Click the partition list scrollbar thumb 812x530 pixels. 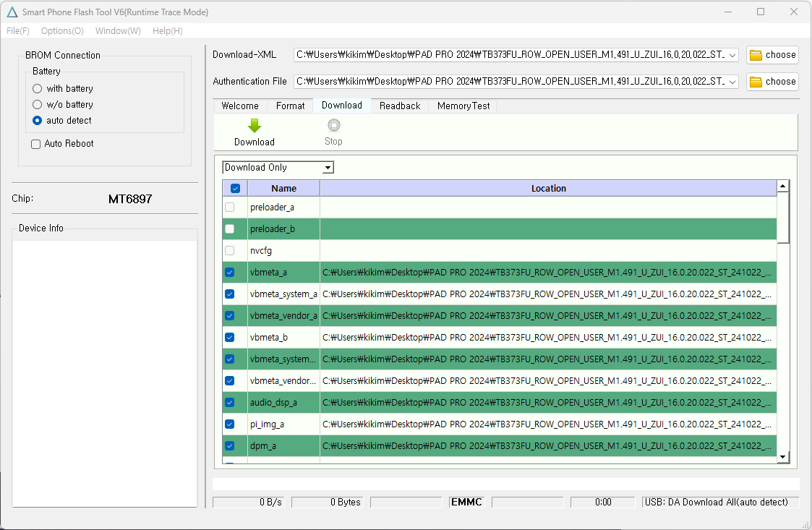(783, 217)
